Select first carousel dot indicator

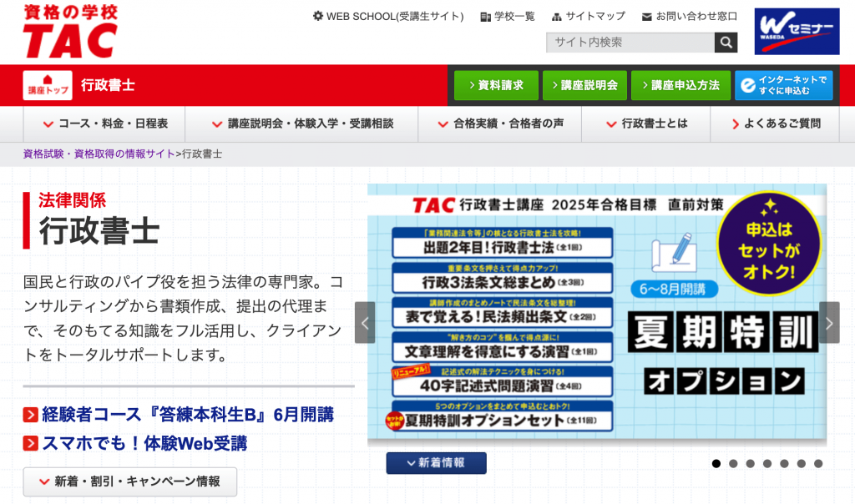(x=716, y=464)
